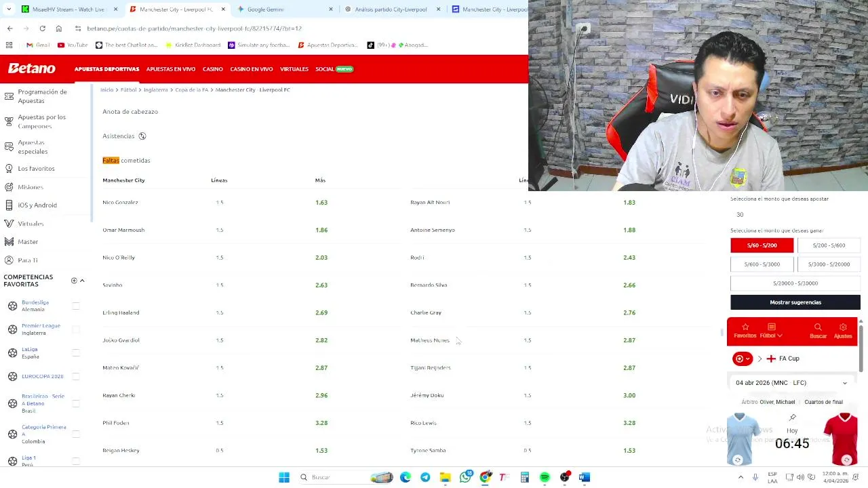Tick the EUROCOPA 2028 checkbox
The image size is (868, 488).
[76, 376]
